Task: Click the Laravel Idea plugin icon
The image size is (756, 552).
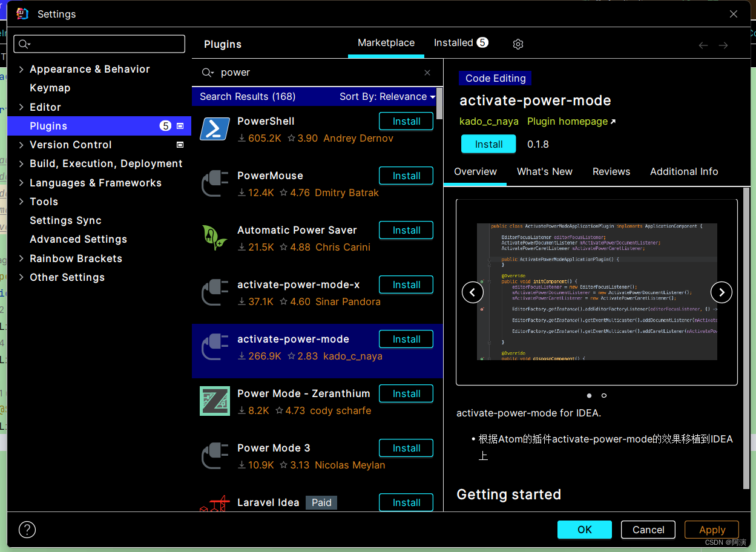Action: (215, 504)
